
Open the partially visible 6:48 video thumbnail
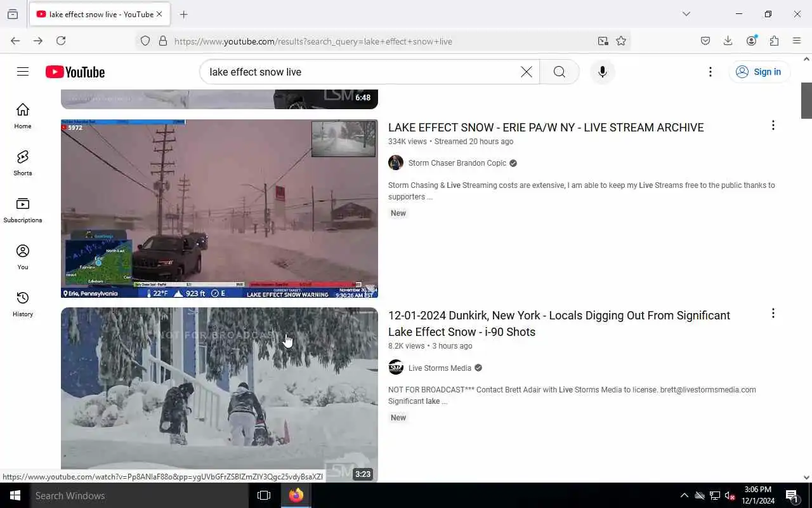(219, 99)
